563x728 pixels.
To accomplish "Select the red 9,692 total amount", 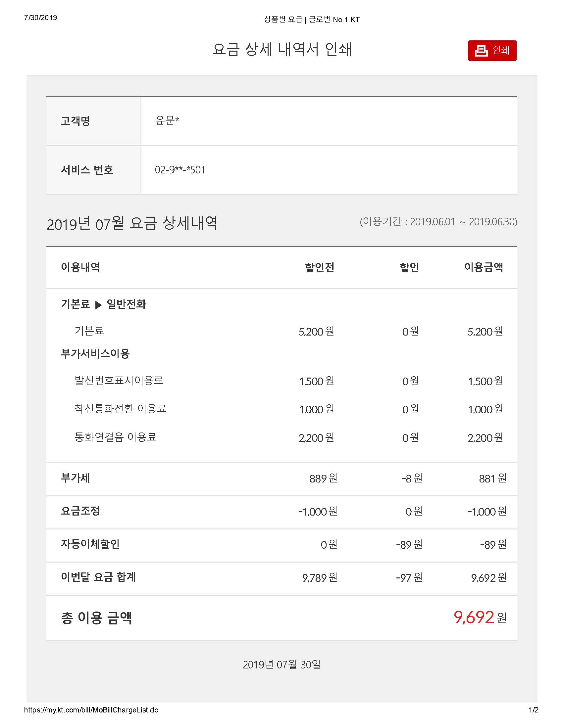I will pos(474,617).
